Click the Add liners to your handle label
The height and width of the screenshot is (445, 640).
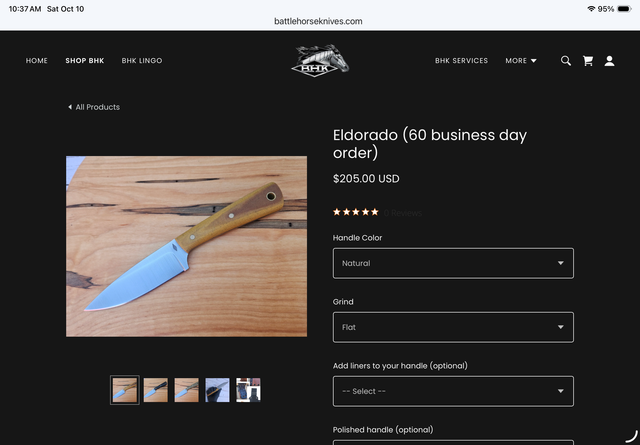[x=400, y=366]
